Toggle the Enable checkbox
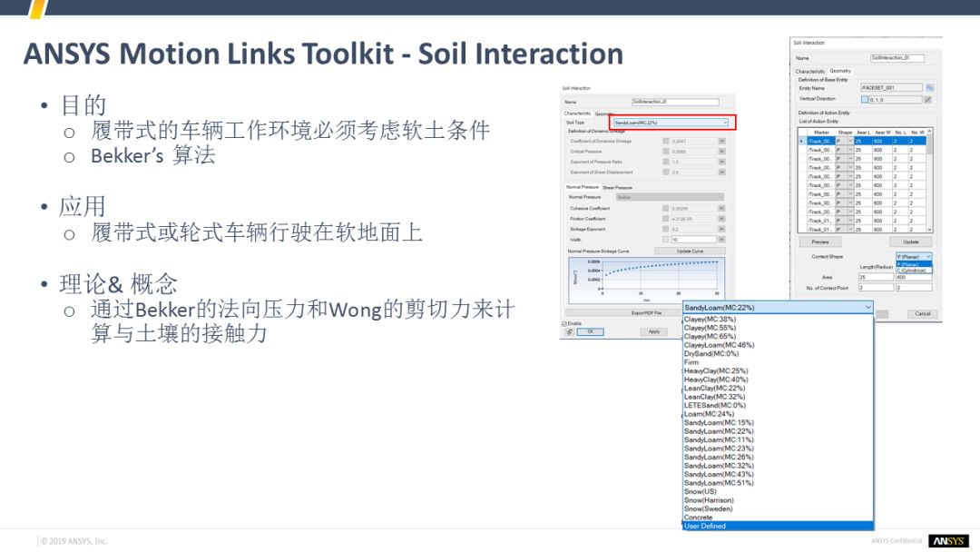Viewport: 980px width, 552px height. click(564, 323)
